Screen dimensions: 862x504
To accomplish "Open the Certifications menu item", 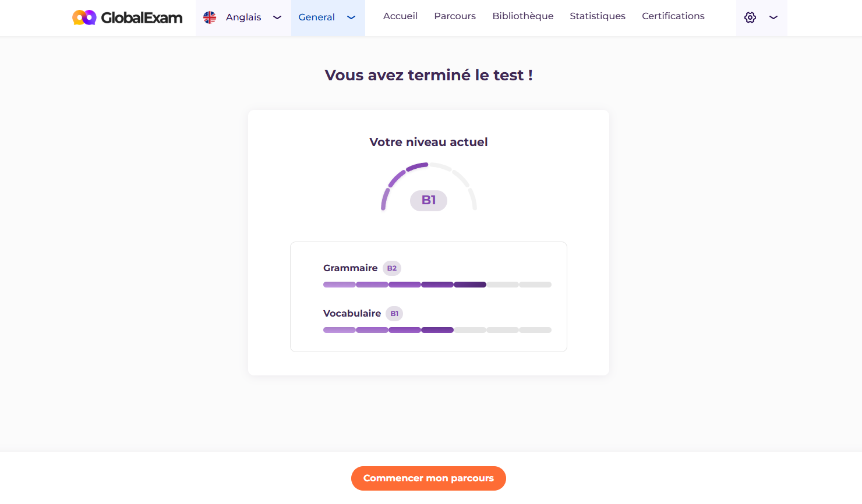I will pos(673,16).
